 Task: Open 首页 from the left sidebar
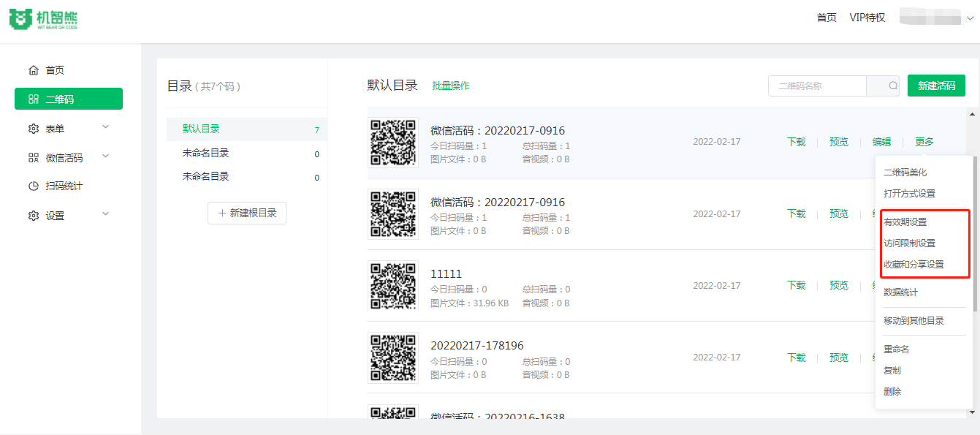(55, 70)
